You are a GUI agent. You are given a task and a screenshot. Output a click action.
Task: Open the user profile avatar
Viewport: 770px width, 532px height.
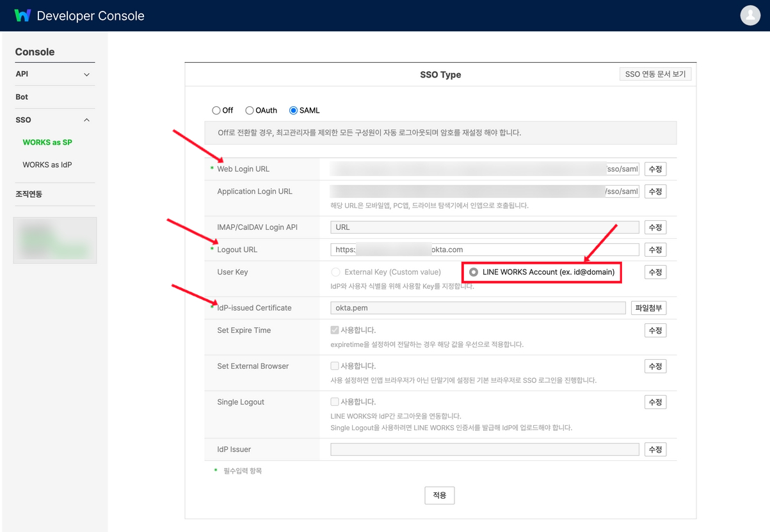click(x=750, y=15)
